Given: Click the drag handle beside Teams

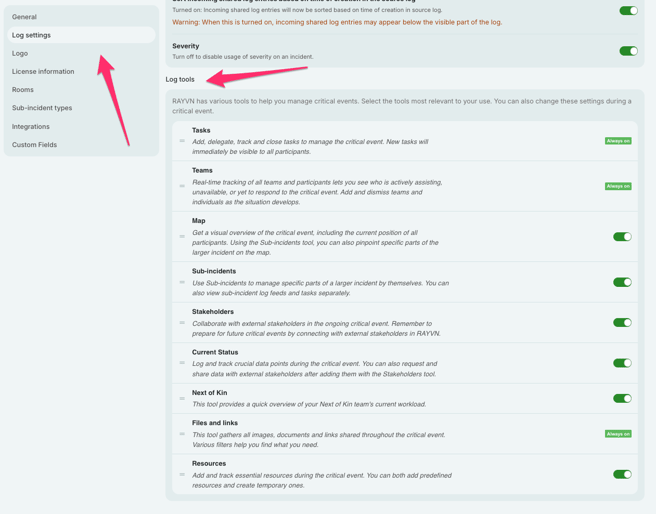Looking at the screenshot, I should point(182,186).
